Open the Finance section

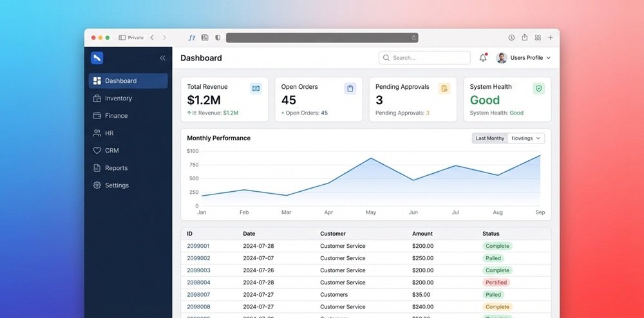coord(116,116)
